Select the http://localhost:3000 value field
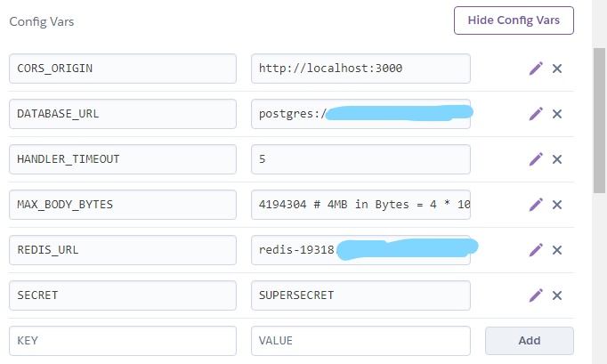This screenshot has height=364, width=607. tap(360, 69)
